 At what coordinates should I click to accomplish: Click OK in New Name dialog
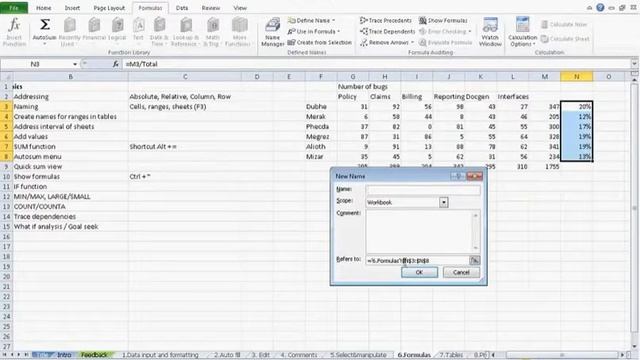[419, 272]
